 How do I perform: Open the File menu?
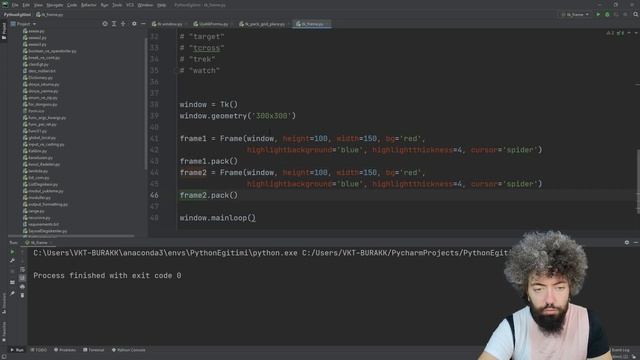point(15,5)
